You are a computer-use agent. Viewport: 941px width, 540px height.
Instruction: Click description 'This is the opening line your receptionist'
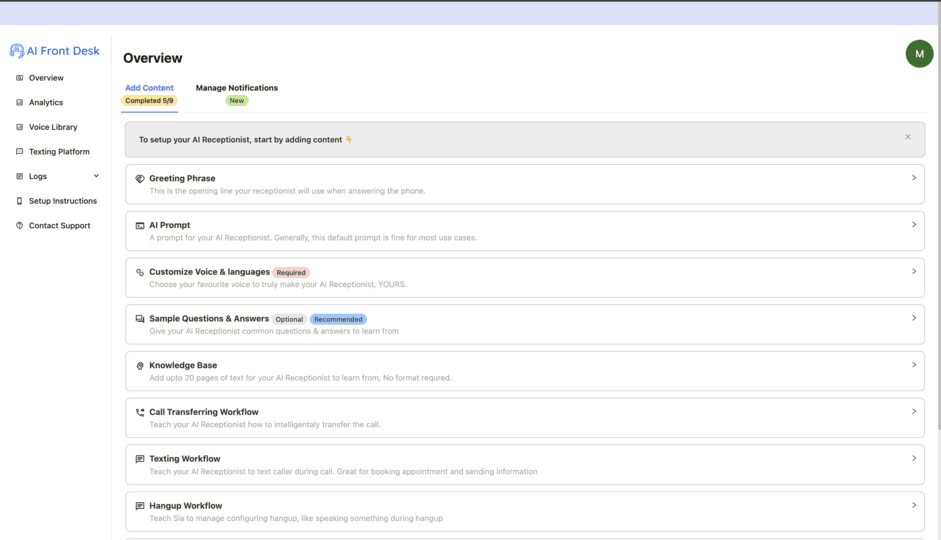point(287,191)
